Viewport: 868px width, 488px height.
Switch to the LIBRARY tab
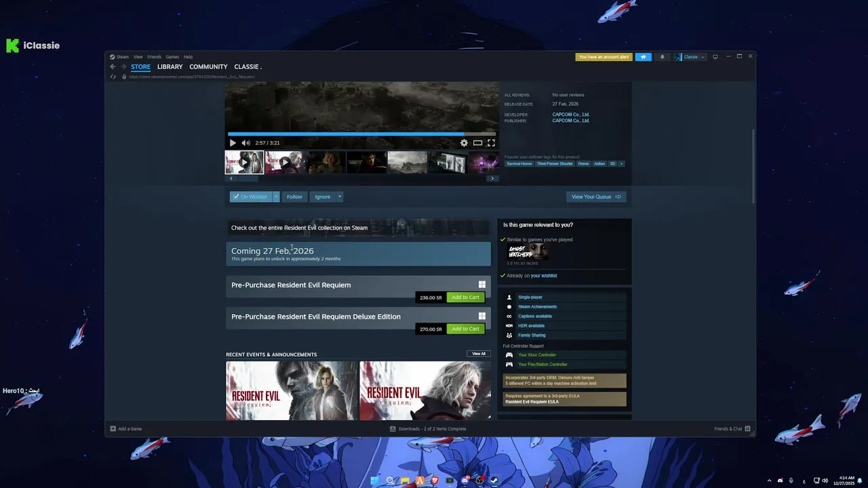[x=170, y=67]
